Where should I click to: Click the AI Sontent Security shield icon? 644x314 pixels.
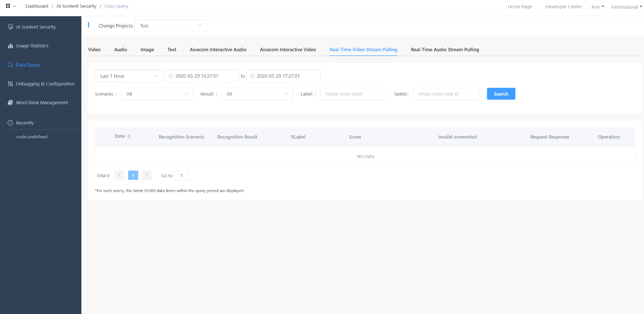click(x=10, y=27)
